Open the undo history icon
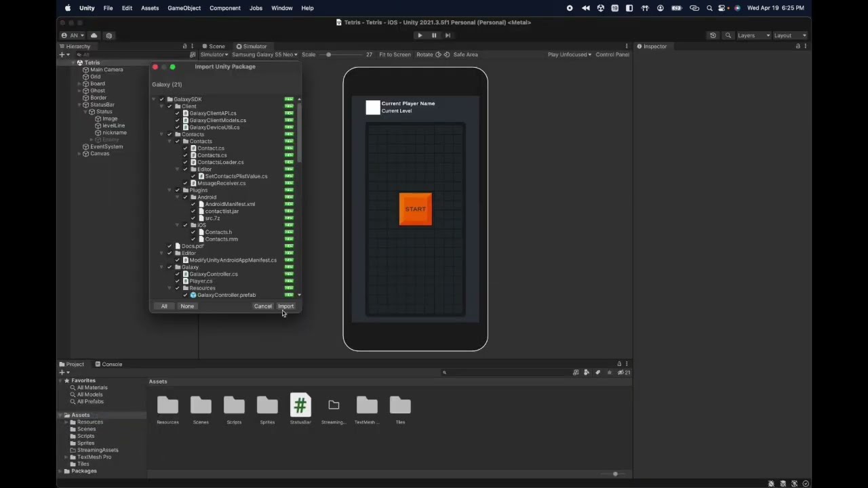Viewport: 868px width, 488px height. (x=713, y=35)
